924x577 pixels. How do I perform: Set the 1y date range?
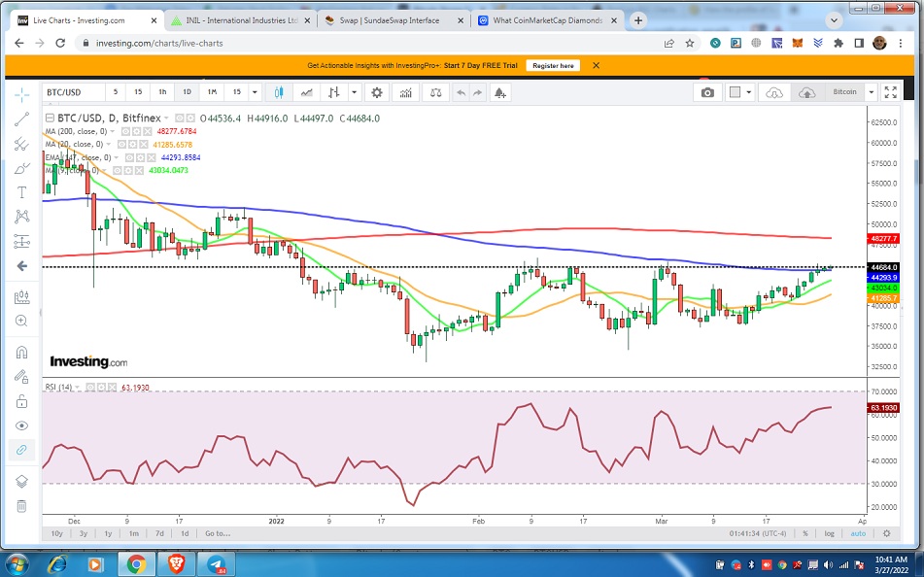pyautogui.click(x=108, y=533)
